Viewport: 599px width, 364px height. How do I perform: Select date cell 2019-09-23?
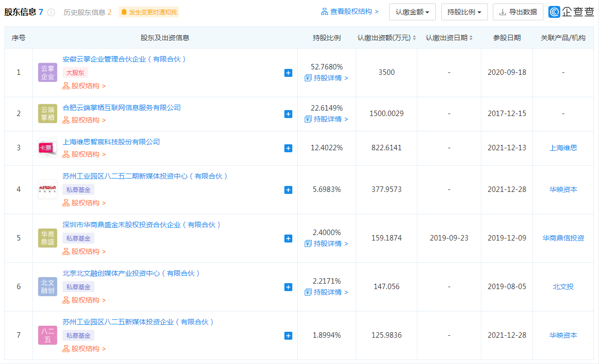449,238
